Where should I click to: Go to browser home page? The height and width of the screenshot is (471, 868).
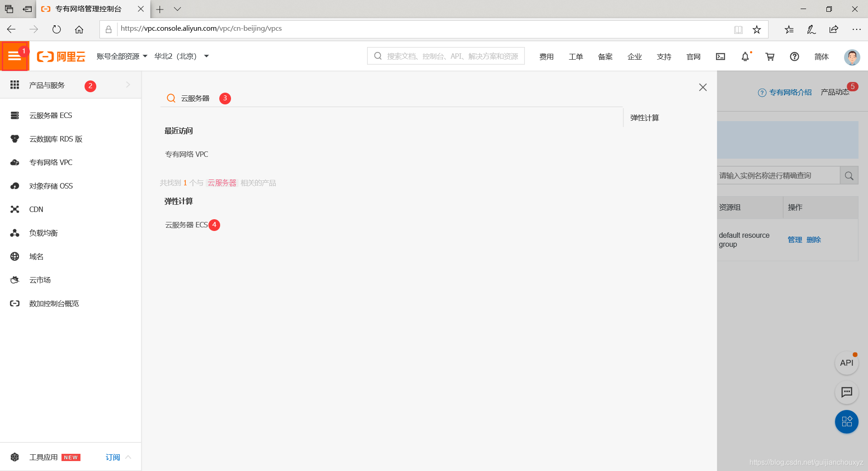(79, 29)
